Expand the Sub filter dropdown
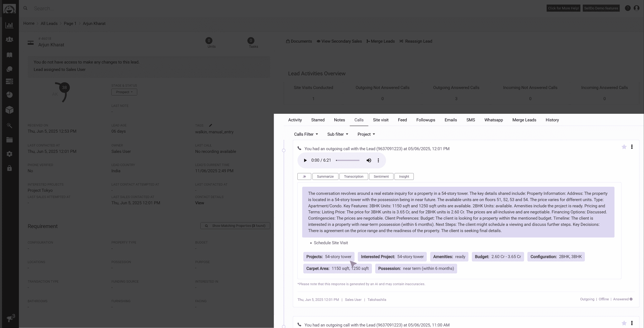644x328 pixels. click(337, 134)
